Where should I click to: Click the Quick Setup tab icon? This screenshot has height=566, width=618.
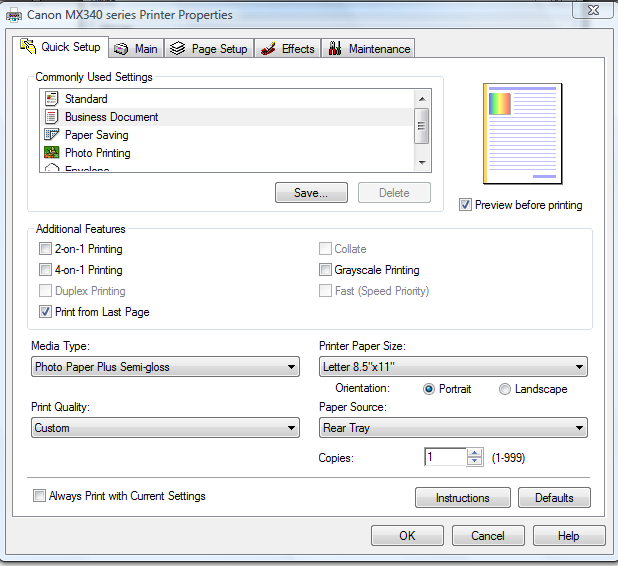pyautogui.click(x=28, y=47)
